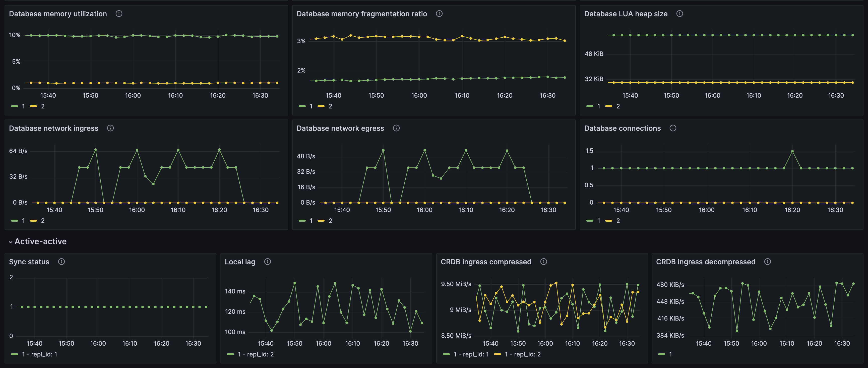Click info icon next to Database connections
The height and width of the screenshot is (368, 868).
point(673,128)
